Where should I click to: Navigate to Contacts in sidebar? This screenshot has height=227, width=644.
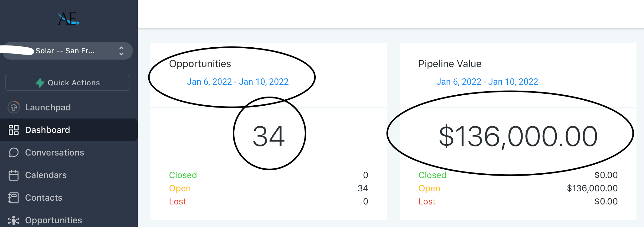click(44, 198)
